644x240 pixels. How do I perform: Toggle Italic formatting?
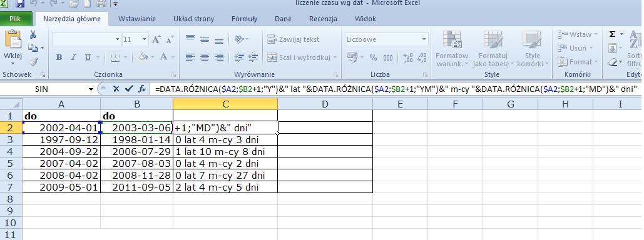point(73,58)
